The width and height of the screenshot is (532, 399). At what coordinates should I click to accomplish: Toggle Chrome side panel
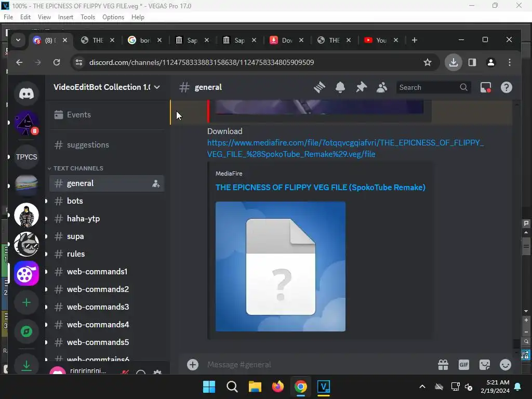(472, 62)
